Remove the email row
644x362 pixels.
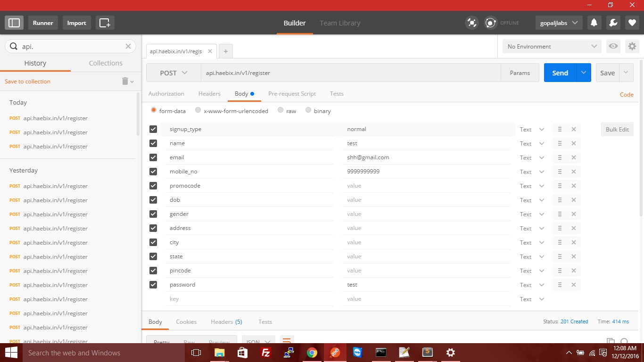point(574,157)
